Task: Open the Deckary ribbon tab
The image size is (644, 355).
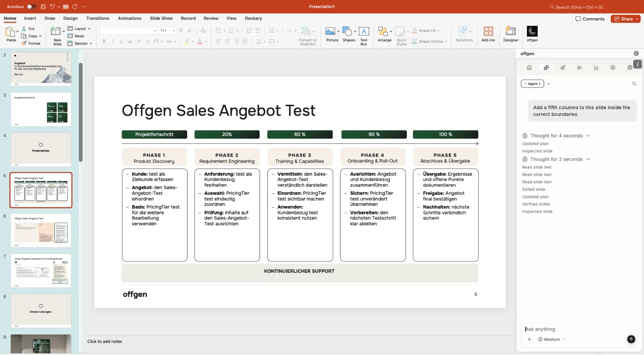Action: pos(253,19)
